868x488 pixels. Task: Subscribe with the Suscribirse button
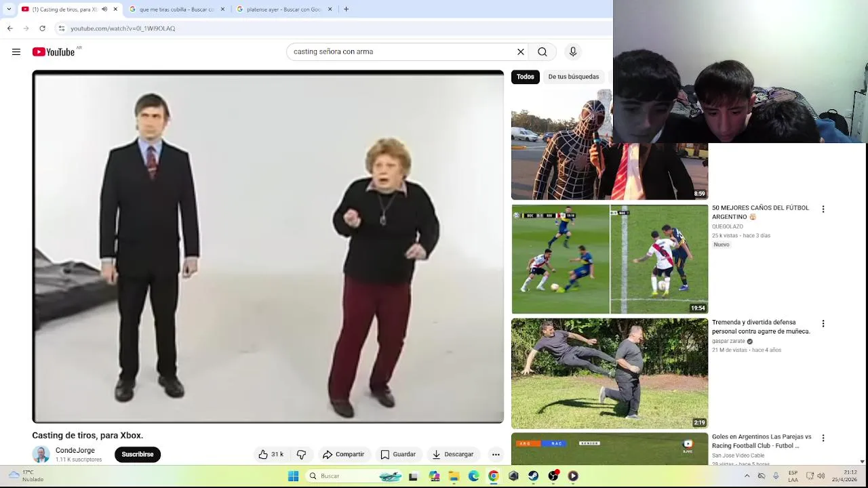pos(138,454)
